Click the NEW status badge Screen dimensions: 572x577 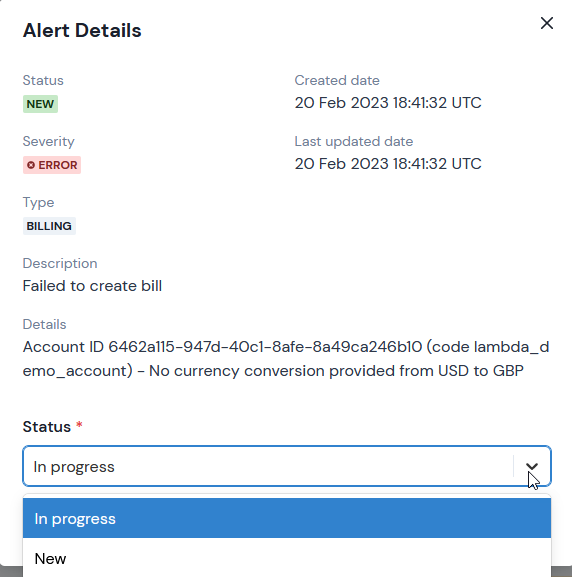click(x=40, y=104)
